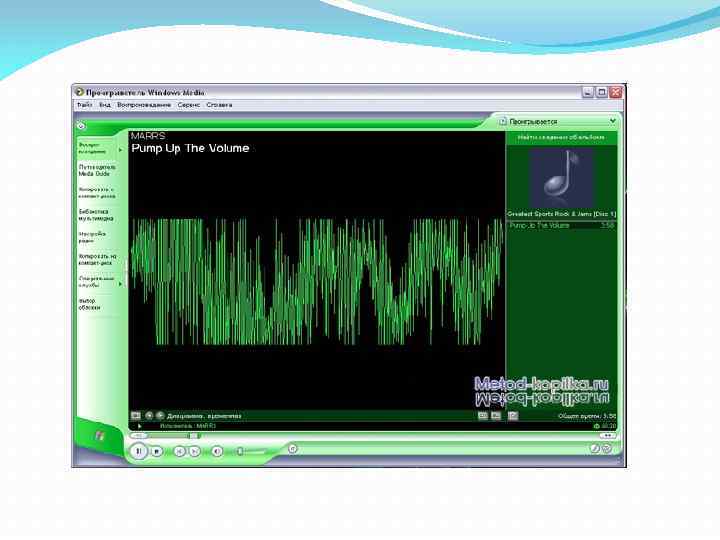The width and height of the screenshot is (720, 540).
Task: Open the Библиотека мультимедиа sidebar tab
Action: tap(96, 215)
